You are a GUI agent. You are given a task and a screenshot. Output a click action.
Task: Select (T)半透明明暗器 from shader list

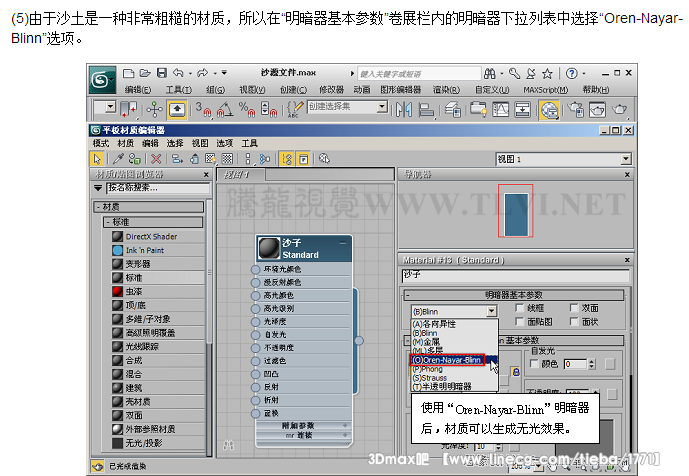(x=455, y=387)
